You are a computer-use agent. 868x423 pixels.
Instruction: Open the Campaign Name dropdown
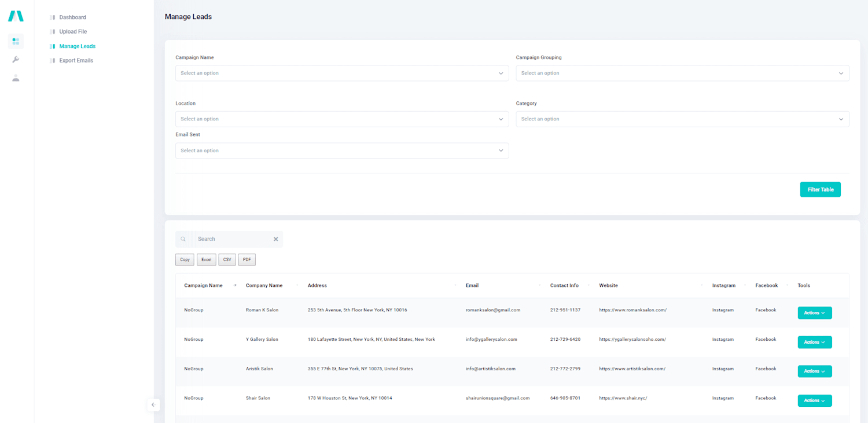(x=342, y=73)
